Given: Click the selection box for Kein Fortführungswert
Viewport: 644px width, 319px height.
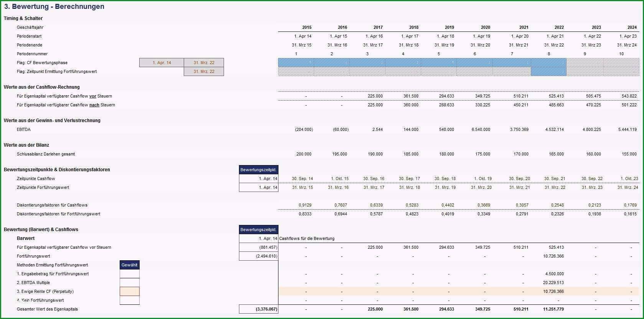Looking at the screenshot, I should coord(130,300).
